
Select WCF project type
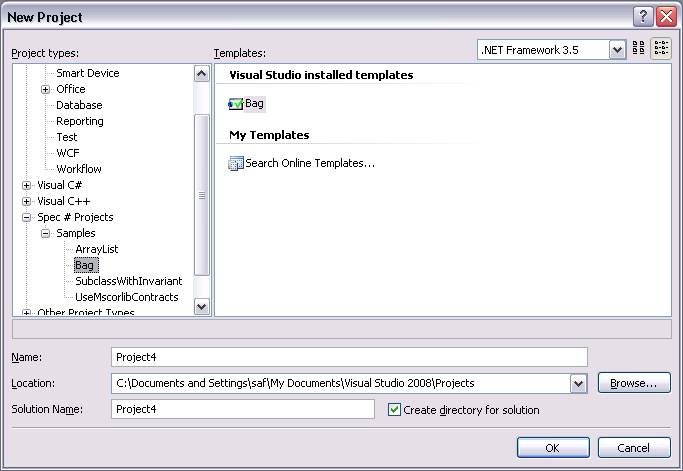[x=68, y=153]
